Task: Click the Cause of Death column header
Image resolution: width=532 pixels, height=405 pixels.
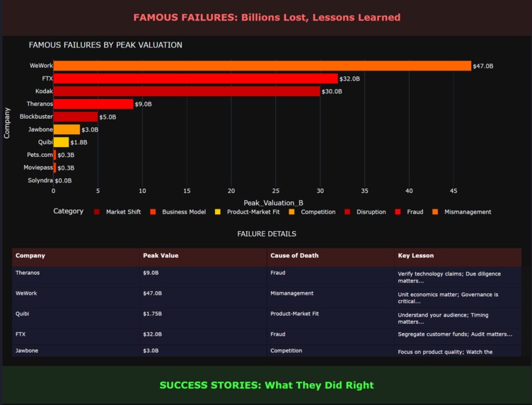Action: 331,256
